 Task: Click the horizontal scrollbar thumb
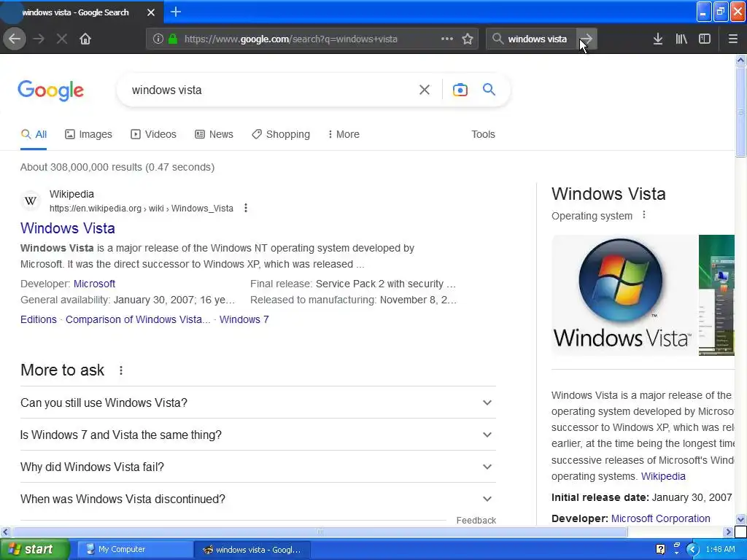tap(320, 532)
